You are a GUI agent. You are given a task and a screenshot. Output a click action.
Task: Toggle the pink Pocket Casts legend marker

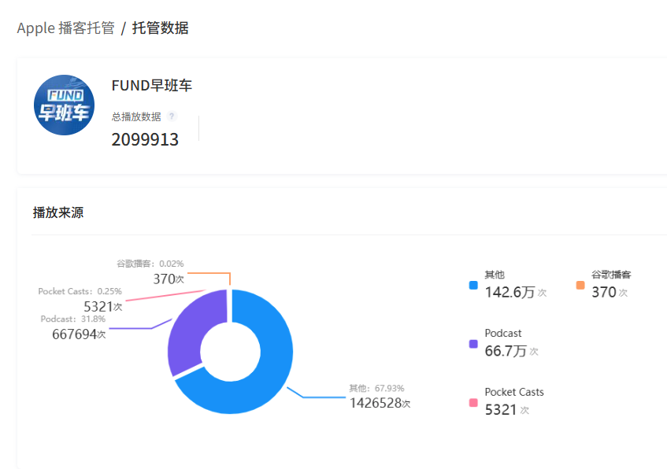point(472,403)
